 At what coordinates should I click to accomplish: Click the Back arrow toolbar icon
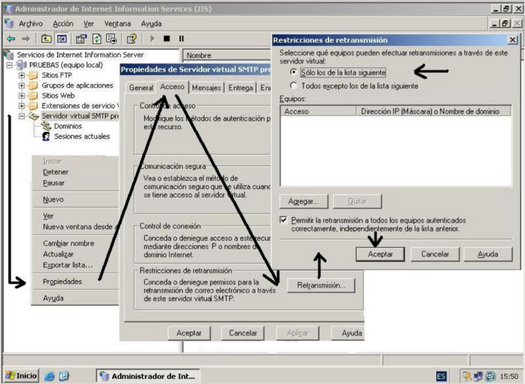pyautogui.click(x=11, y=39)
